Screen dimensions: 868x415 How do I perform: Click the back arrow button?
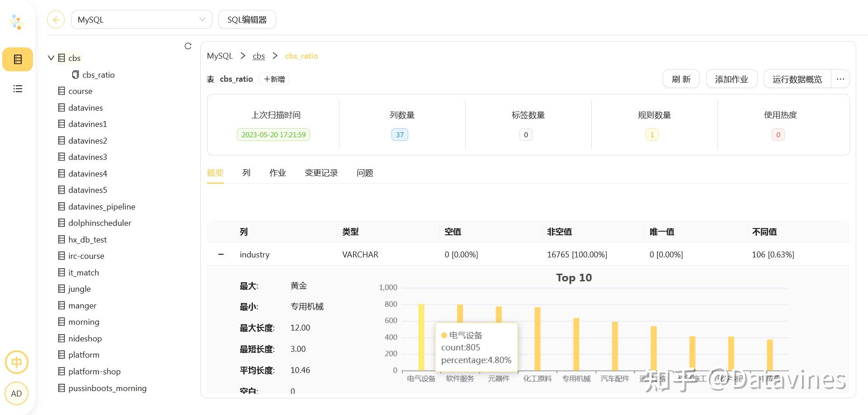coord(56,20)
